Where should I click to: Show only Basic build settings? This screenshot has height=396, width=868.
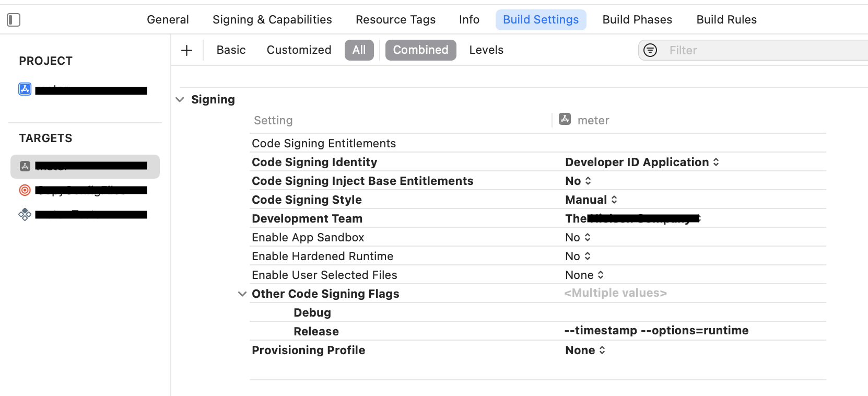coord(231,50)
